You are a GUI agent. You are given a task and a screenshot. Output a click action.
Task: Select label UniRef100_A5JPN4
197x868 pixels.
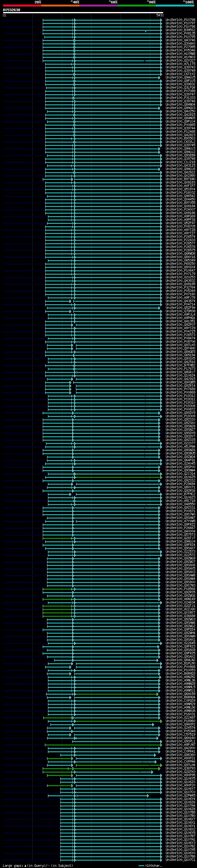(x=180, y=446)
